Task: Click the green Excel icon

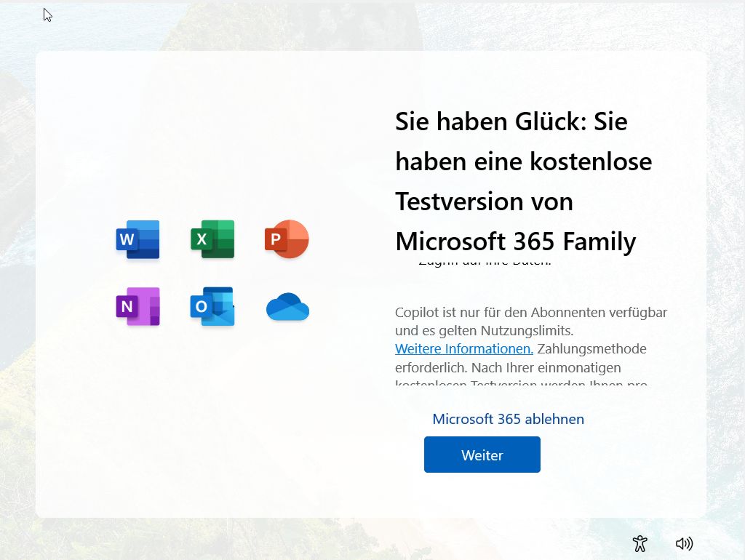Action: pyautogui.click(x=212, y=239)
